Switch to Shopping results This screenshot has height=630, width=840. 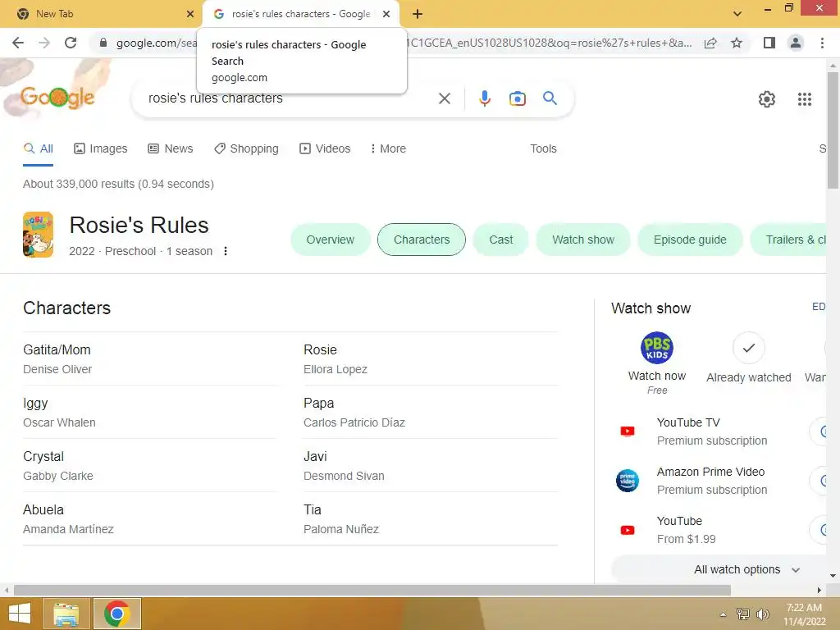point(246,149)
